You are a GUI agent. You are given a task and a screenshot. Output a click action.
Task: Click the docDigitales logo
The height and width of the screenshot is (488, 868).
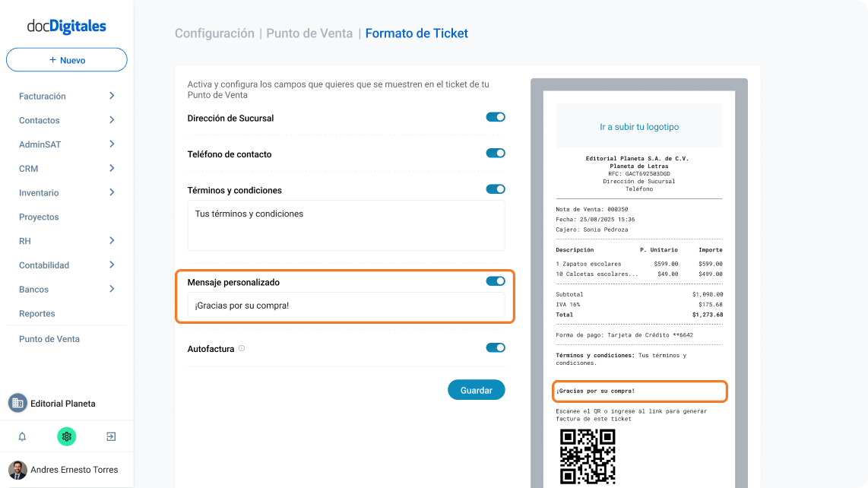tap(66, 26)
